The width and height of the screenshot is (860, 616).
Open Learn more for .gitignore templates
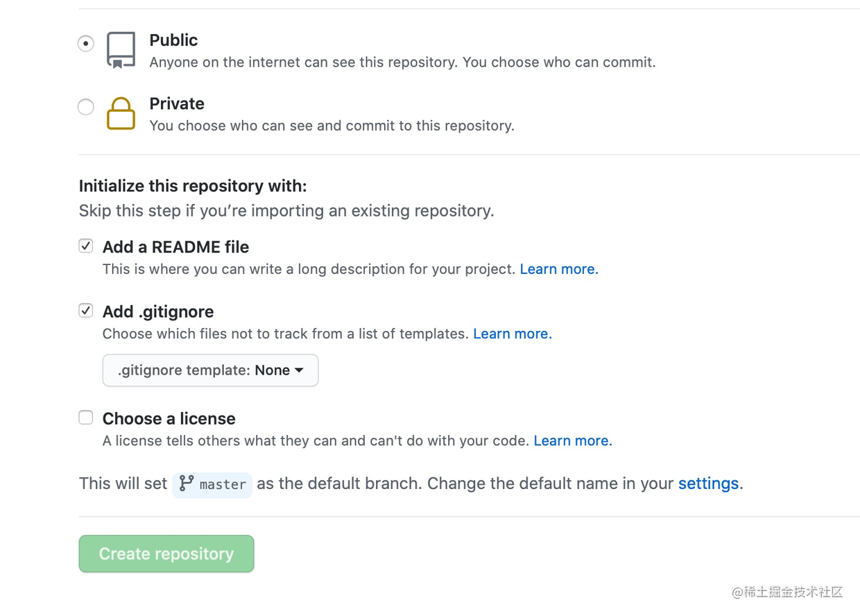coord(512,334)
